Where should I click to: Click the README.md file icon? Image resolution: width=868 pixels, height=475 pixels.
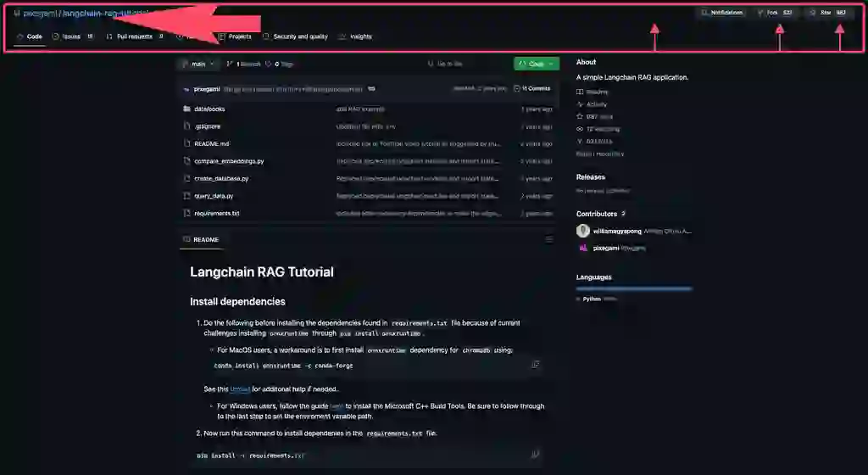186,143
